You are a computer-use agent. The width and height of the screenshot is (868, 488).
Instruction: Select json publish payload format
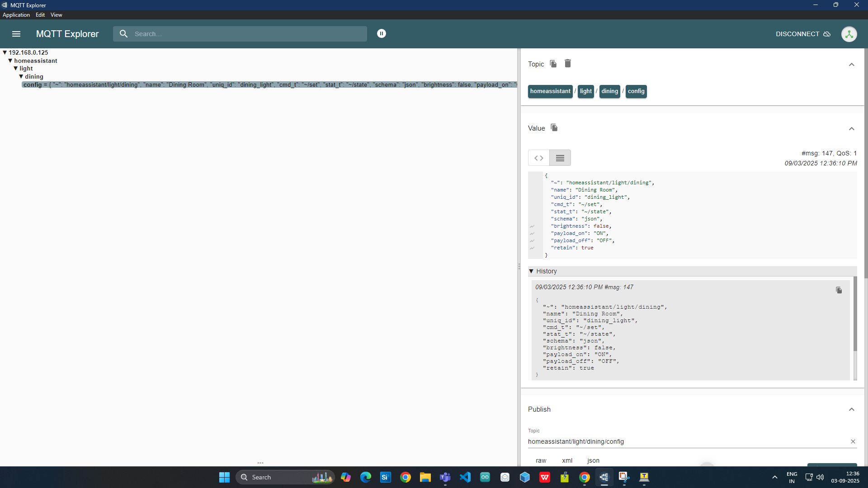pos(593,460)
